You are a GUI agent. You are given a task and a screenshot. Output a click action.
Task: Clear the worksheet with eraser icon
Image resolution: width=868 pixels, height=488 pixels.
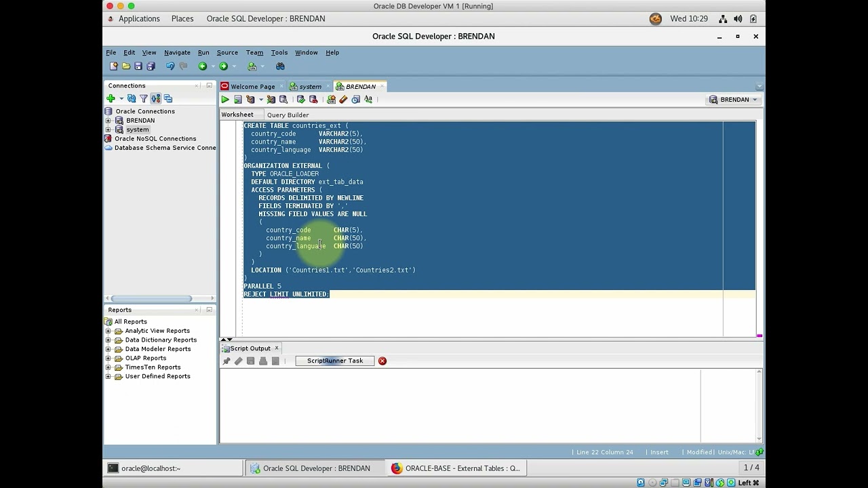click(343, 100)
